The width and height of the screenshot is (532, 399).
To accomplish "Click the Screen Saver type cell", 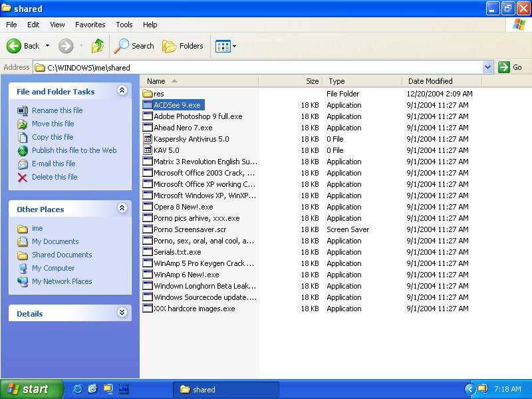I will pyautogui.click(x=348, y=229).
